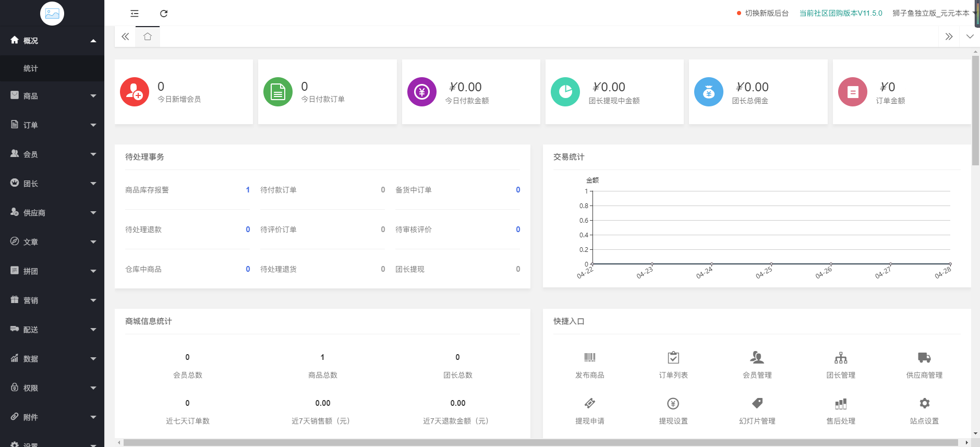This screenshot has width=980, height=447.
Task: Click the 待评价订单 label
Action: click(x=279, y=229)
